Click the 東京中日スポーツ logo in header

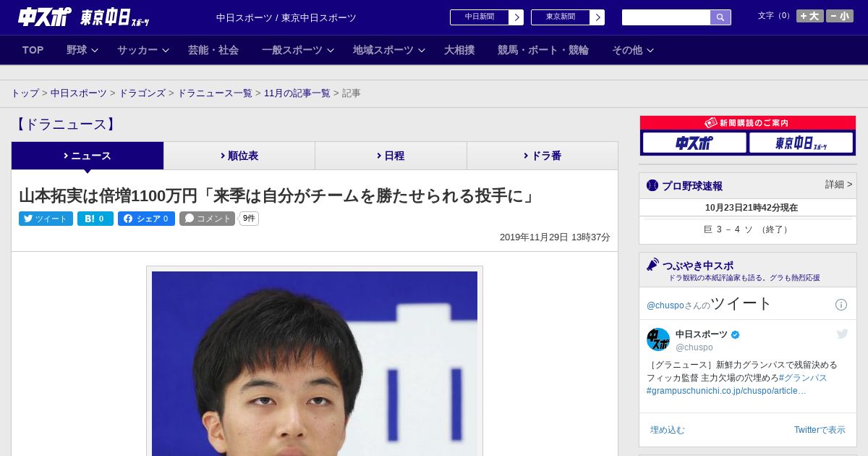[x=115, y=17]
